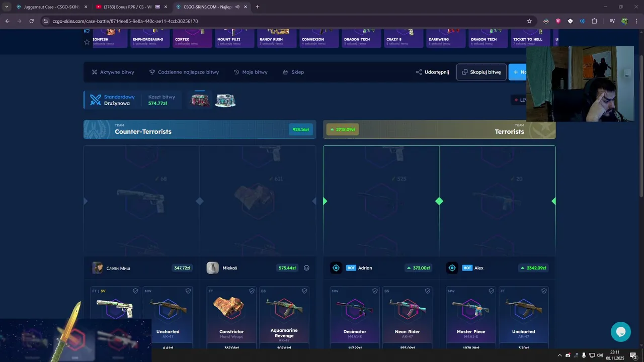Open Aktywne bitwy section
Viewport: 644px width, 362px height.
[x=113, y=72]
